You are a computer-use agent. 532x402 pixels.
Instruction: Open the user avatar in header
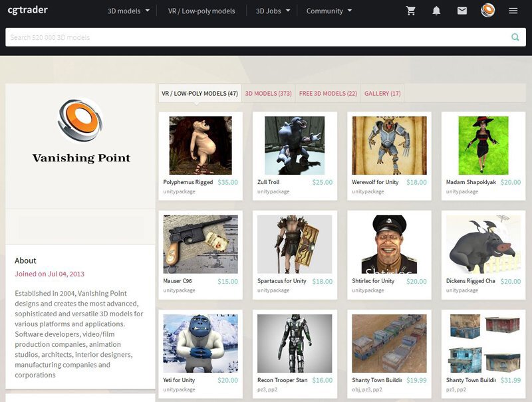tap(487, 10)
